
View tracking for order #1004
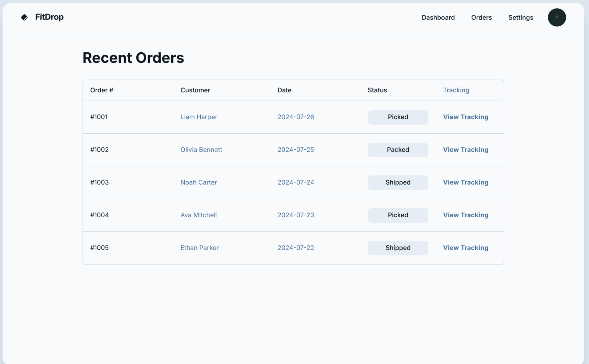point(465,215)
